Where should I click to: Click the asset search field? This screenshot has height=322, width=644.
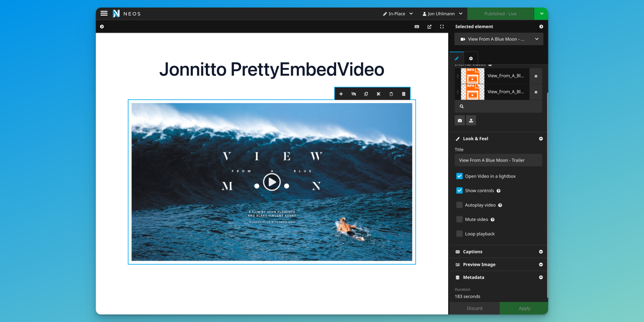tap(499, 106)
